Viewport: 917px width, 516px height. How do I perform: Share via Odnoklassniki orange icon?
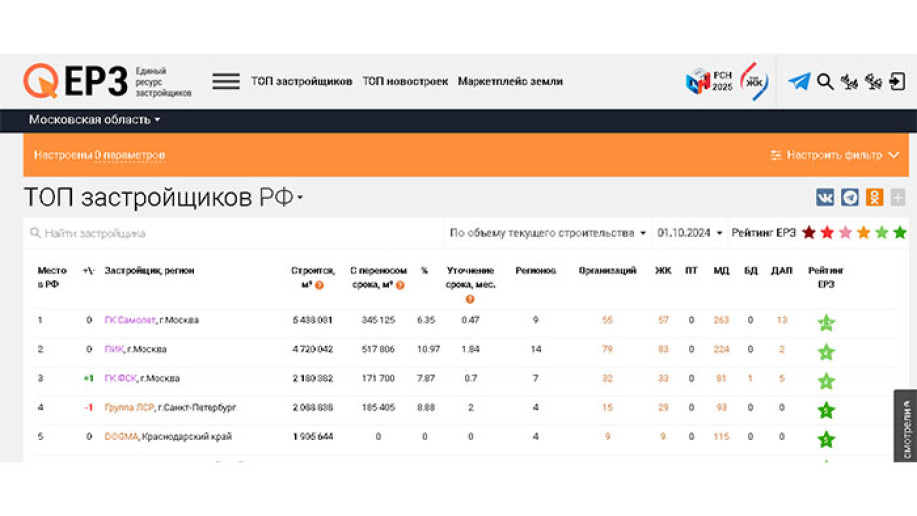[x=874, y=197]
